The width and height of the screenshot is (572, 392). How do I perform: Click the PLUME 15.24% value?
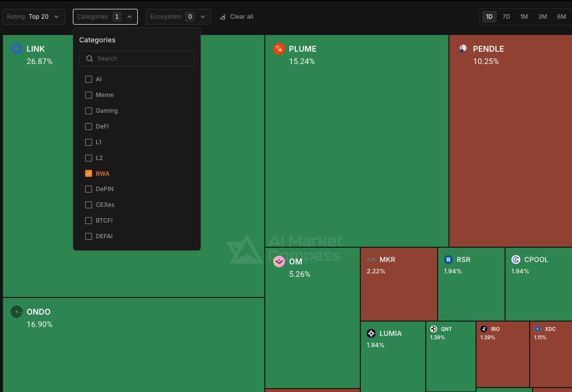click(x=302, y=62)
